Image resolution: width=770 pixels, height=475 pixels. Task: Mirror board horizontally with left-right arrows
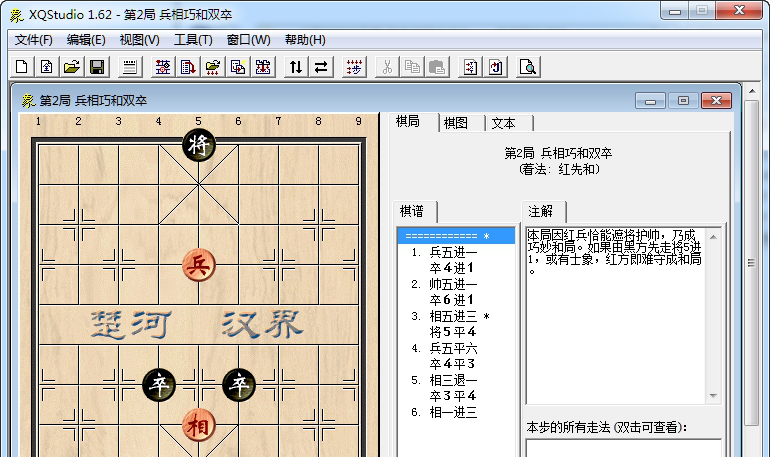tap(321, 67)
